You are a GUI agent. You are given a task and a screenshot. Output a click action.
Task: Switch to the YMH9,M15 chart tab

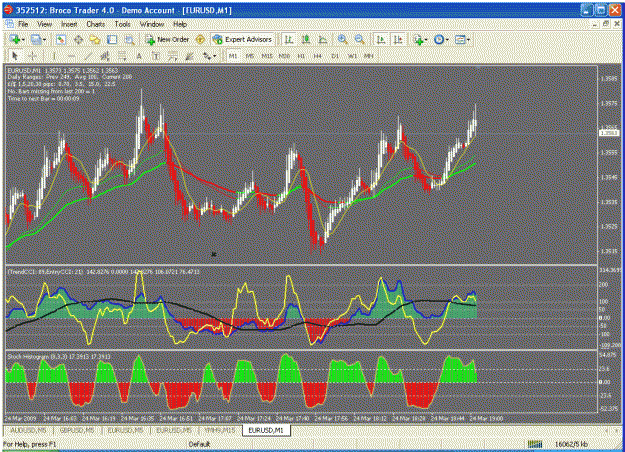pyautogui.click(x=220, y=430)
